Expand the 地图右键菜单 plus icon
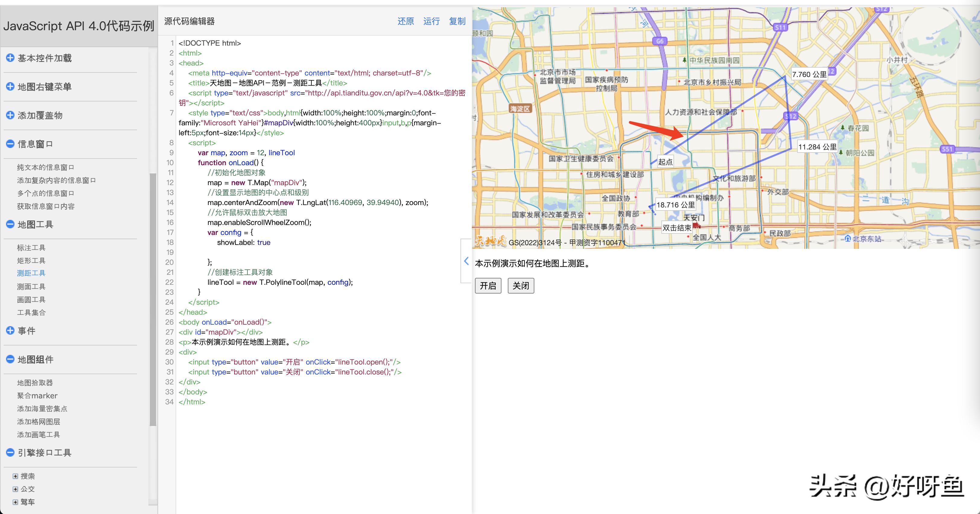Image resolution: width=980 pixels, height=514 pixels. (10, 86)
